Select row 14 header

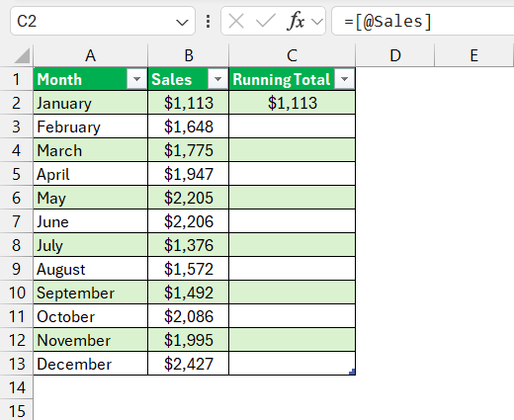pos(17,387)
